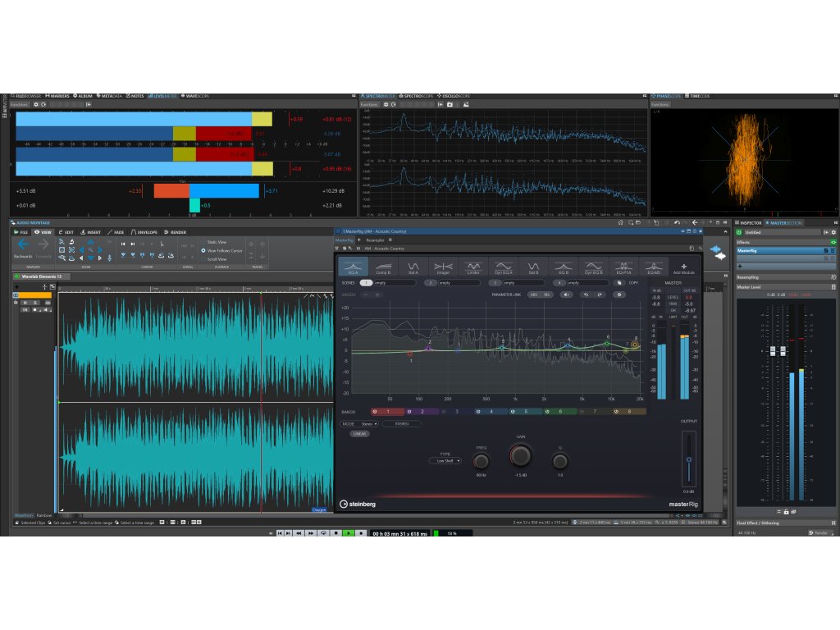Click the spectrometer camera snapshot icon

[450, 104]
